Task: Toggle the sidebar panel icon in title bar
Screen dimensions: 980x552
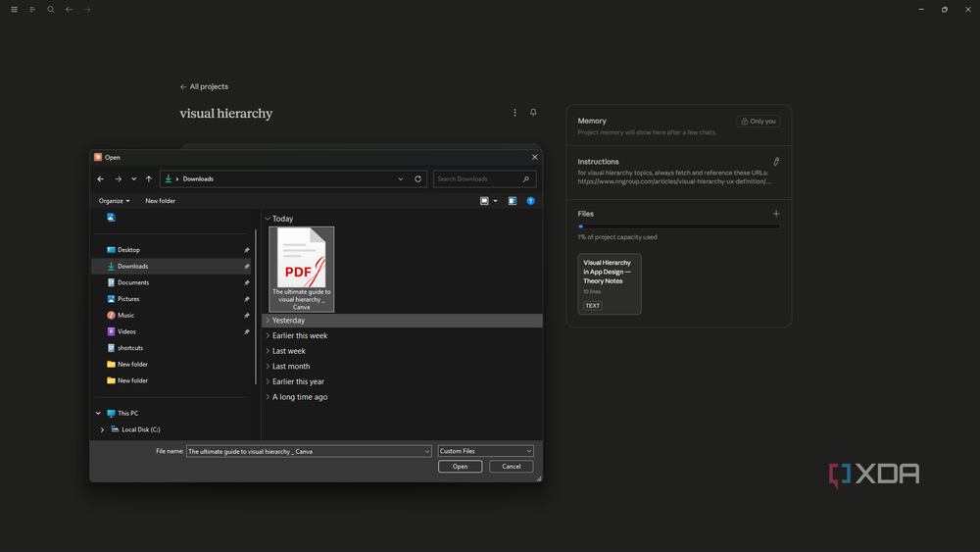Action: click(x=32, y=10)
